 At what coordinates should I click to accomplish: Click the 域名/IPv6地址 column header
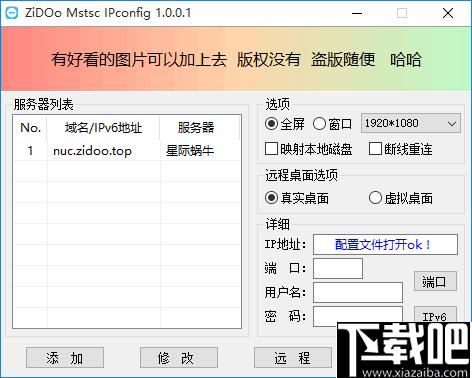[103, 128]
